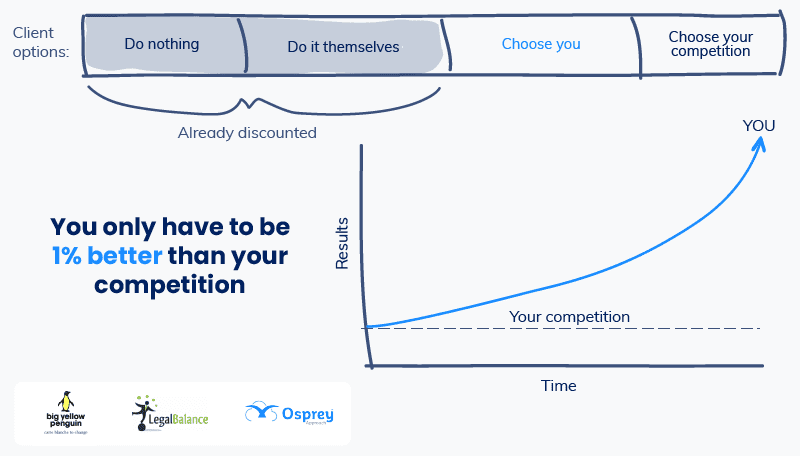Viewport: 800px width, 456px height.
Task: Click the LegalBalance logo
Action: [x=170, y=413]
